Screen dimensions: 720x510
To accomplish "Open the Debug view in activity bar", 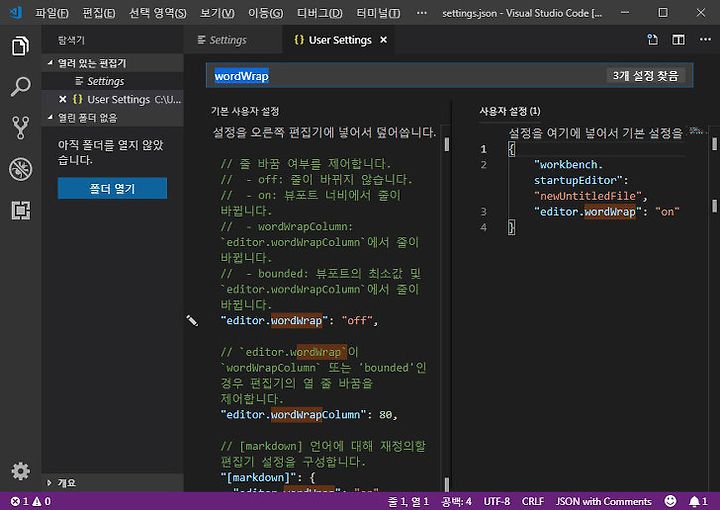I will pos(20,168).
